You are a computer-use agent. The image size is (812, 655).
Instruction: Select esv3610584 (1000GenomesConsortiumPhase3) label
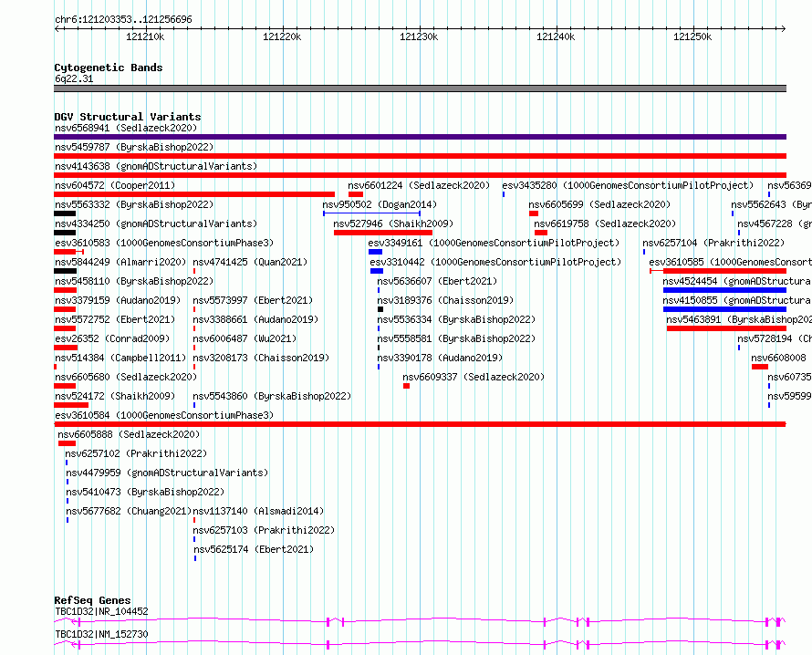point(164,415)
